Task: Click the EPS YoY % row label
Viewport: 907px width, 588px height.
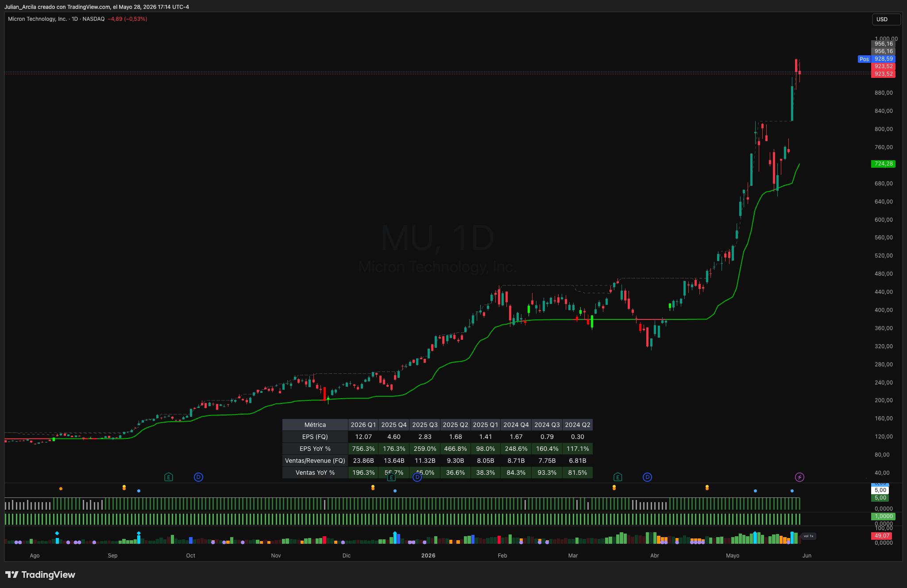Action: click(315, 449)
